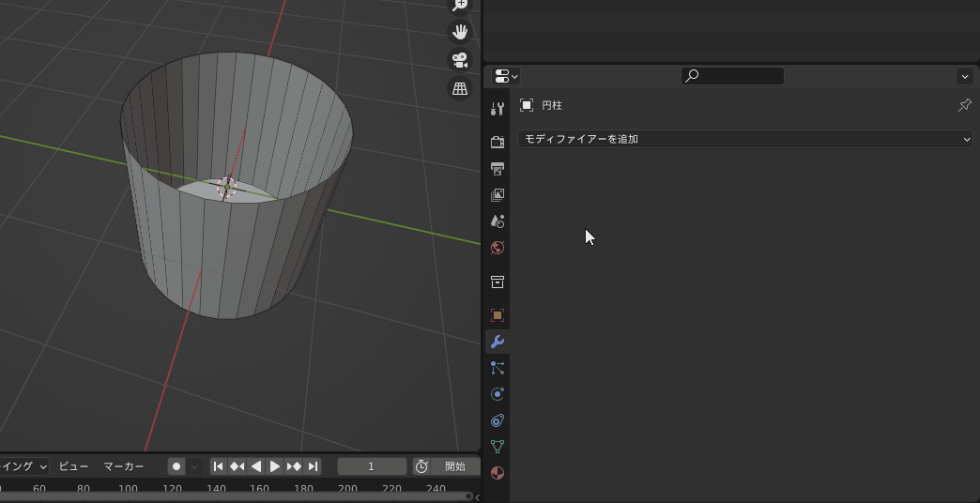Toggle the pin icon beside 円柱
Screen dimensions: 980x503
(x=964, y=105)
